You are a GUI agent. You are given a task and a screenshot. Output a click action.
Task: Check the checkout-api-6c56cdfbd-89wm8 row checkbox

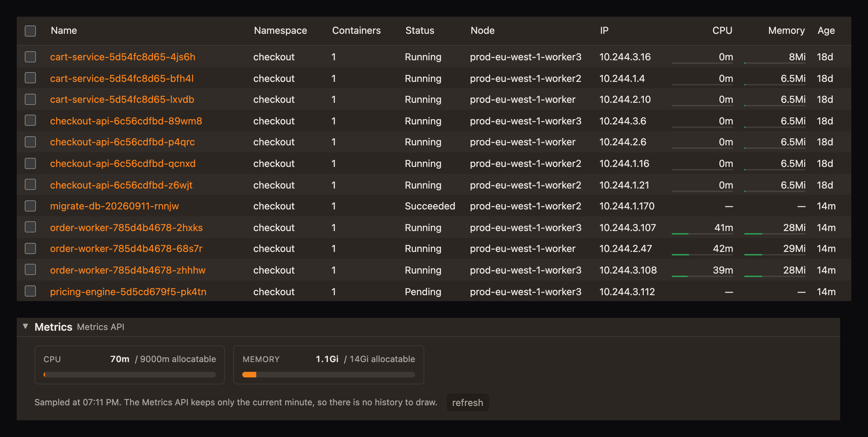tap(30, 121)
